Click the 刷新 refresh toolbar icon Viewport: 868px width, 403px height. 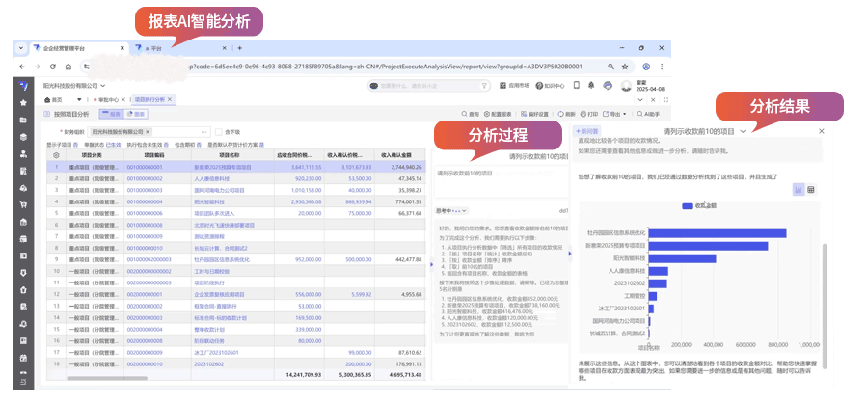click(569, 113)
